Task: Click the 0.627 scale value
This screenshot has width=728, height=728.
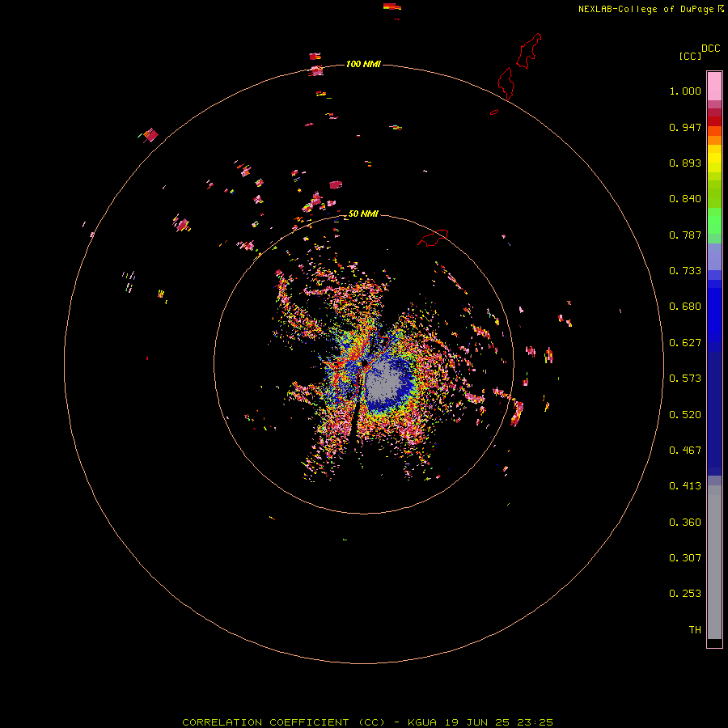Action: click(685, 343)
